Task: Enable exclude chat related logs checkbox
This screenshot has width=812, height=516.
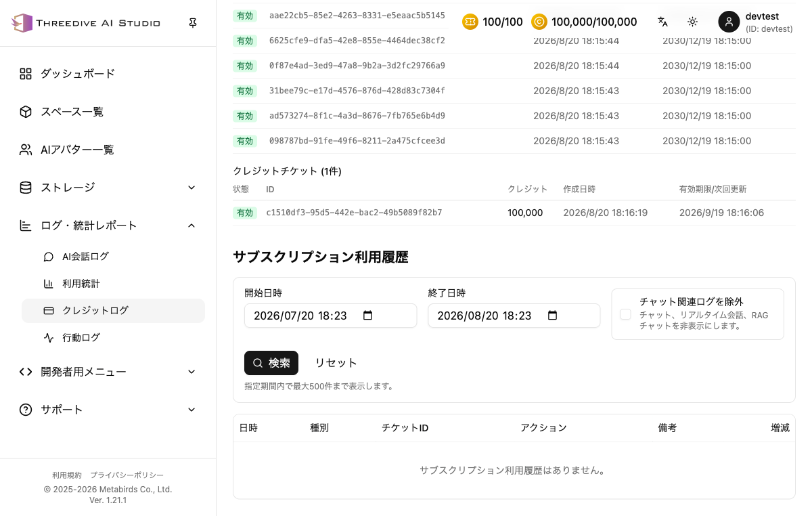Action: pos(625,314)
